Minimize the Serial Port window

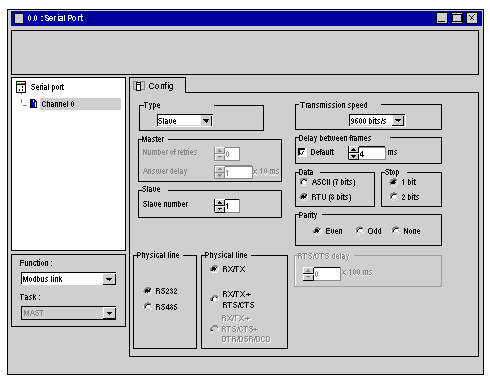point(442,18)
